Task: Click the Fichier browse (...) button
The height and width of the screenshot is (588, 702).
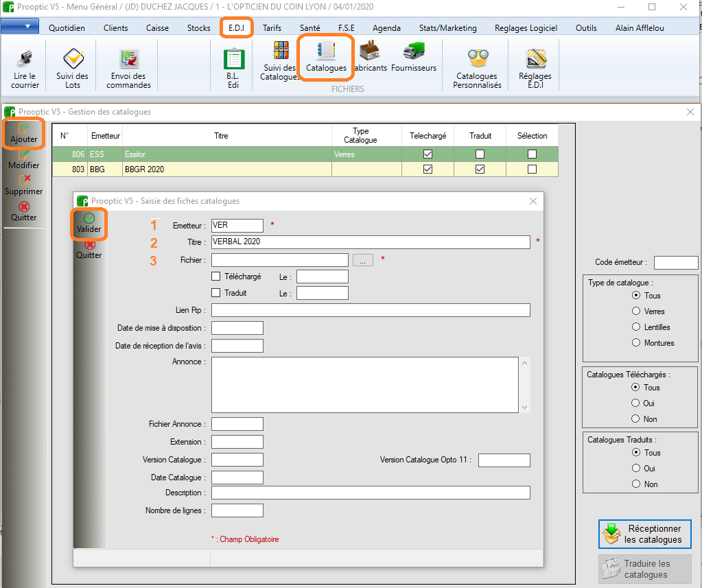Action: click(362, 260)
